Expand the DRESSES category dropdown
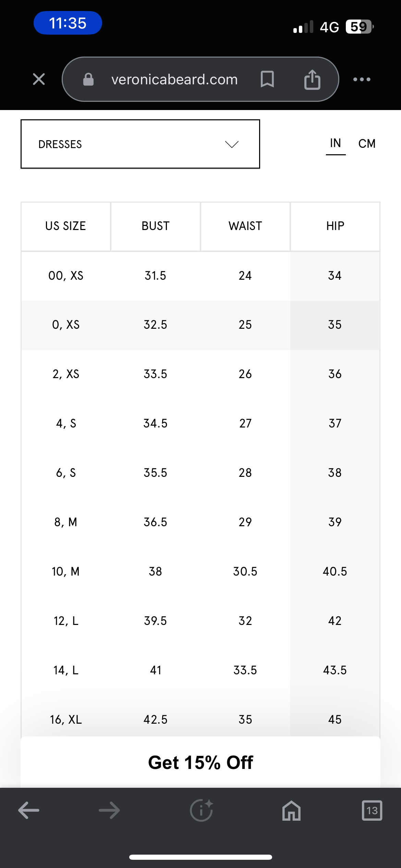 click(x=140, y=144)
